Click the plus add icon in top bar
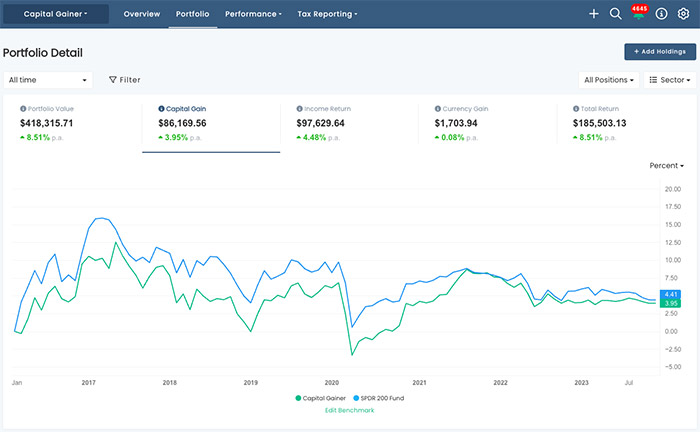Viewport: 700px width, 432px height. [594, 14]
